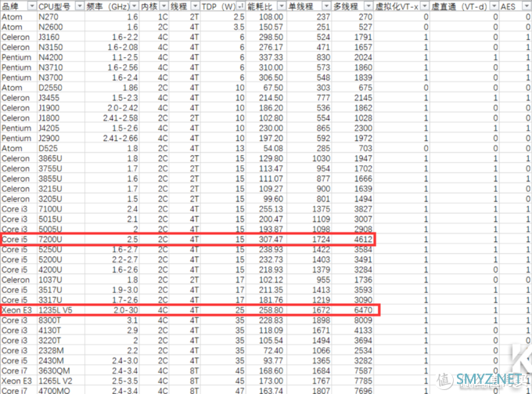Screen dimensions: 532x394
Task: Select the AES column header cell
Action: pos(516,6)
